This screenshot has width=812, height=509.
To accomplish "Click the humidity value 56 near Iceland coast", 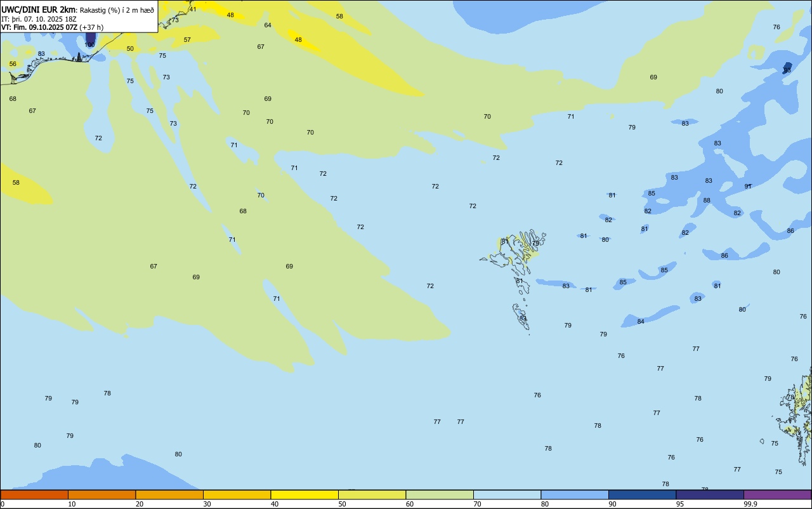I will click(x=13, y=64).
